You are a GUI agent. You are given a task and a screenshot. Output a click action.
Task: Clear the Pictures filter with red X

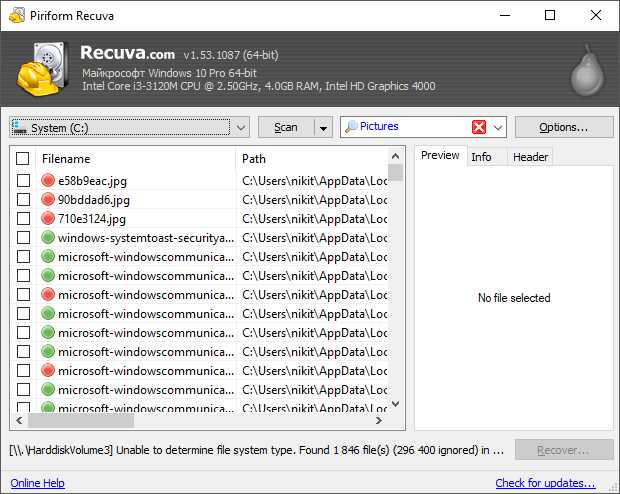tap(479, 127)
